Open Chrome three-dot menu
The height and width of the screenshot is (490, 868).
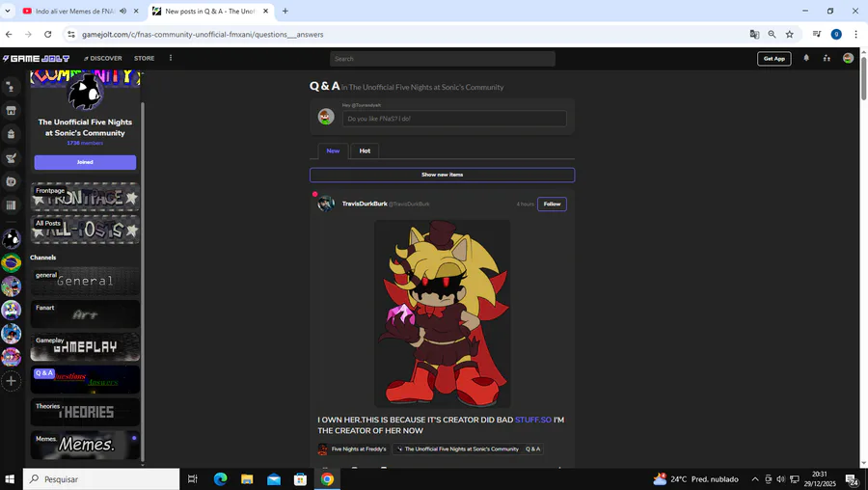pos(855,35)
